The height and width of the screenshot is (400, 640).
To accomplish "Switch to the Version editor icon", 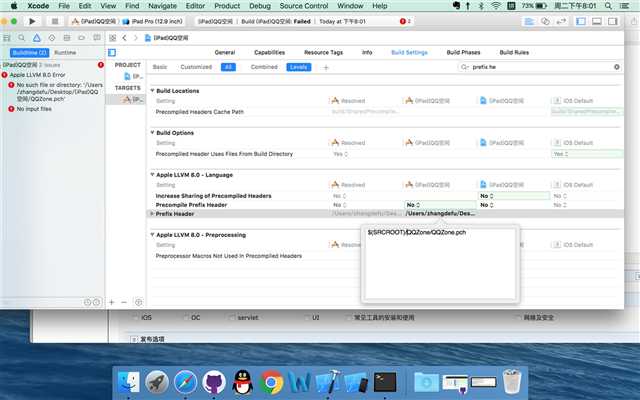I will pyautogui.click(x=562, y=21).
